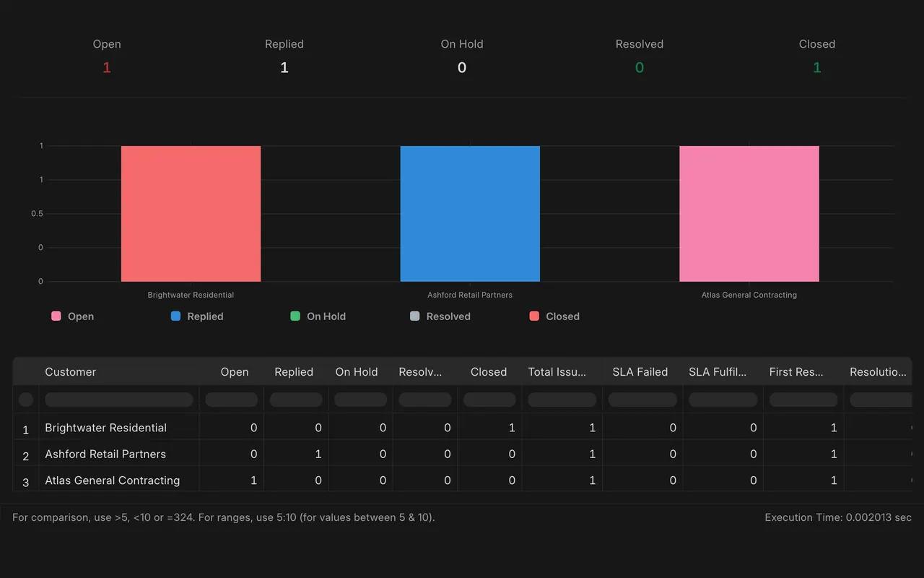Screen dimensions: 924x578
Task: Toggle the Replied legend swatch
Action: tap(175, 316)
